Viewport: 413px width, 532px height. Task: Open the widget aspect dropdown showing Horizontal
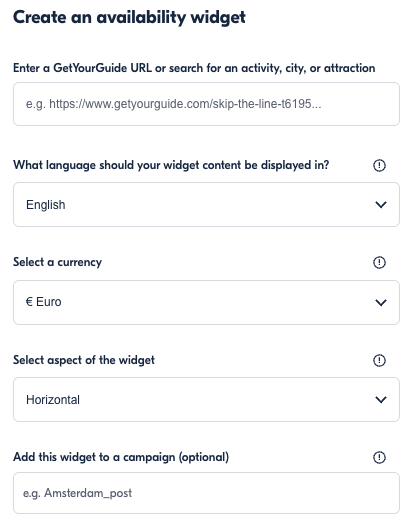click(206, 399)
